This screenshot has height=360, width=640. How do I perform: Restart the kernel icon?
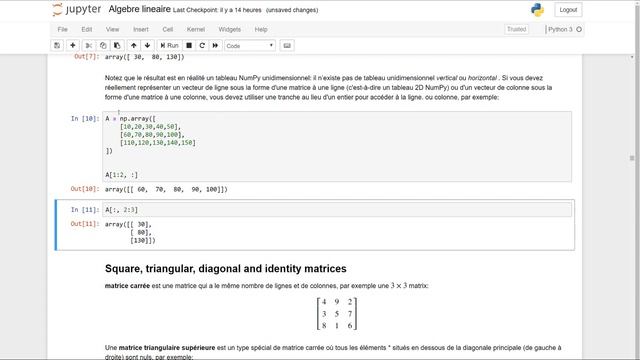point(202,46)
